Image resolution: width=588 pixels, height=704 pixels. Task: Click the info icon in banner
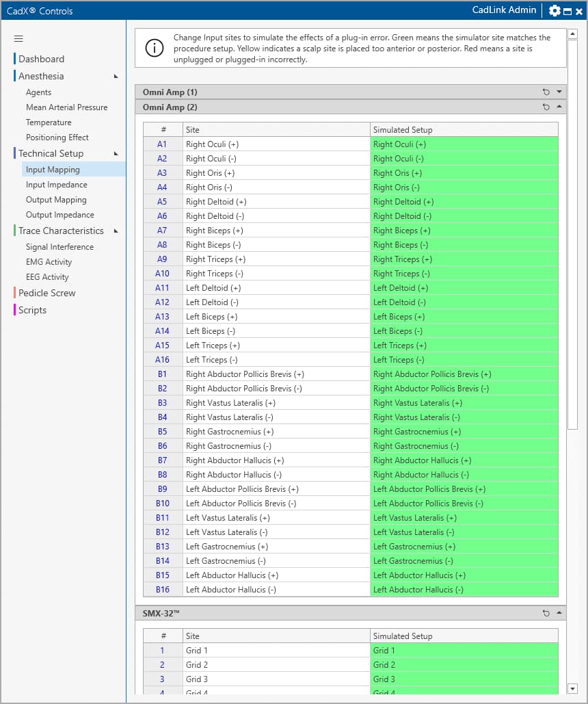pos(155,48)
